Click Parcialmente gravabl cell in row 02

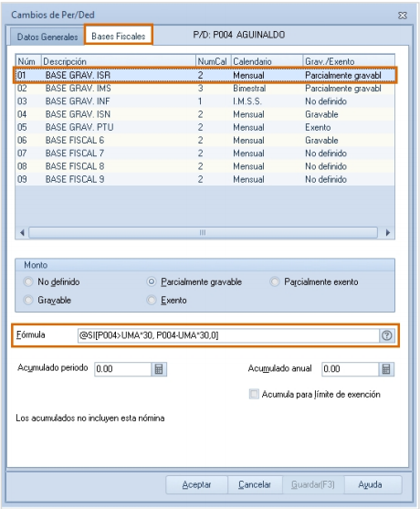coord(343,89)
